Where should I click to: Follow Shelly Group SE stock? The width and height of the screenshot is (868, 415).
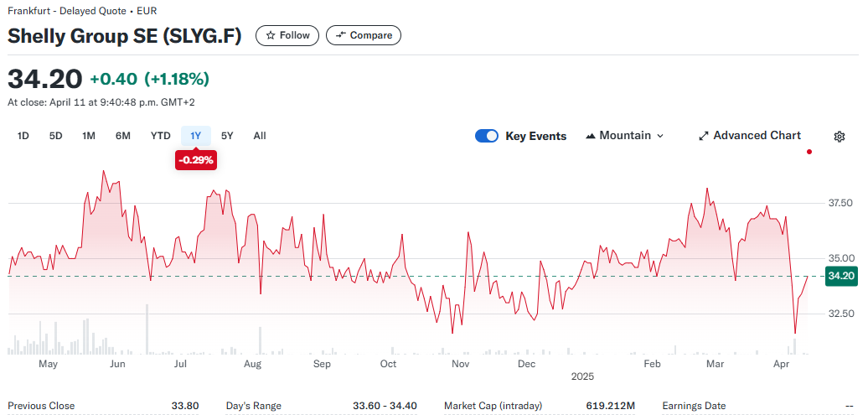tap(287, 35)
